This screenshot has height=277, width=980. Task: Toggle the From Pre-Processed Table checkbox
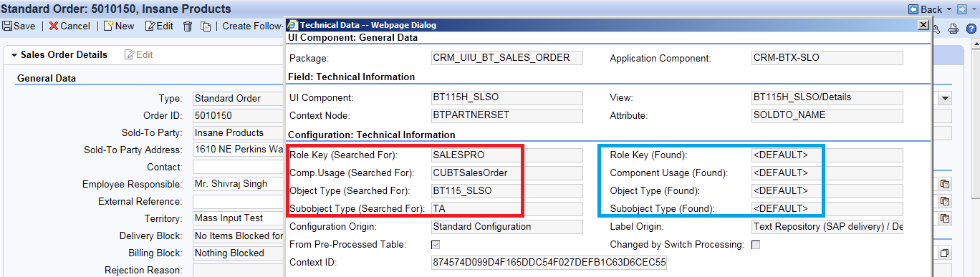[435, 245]
